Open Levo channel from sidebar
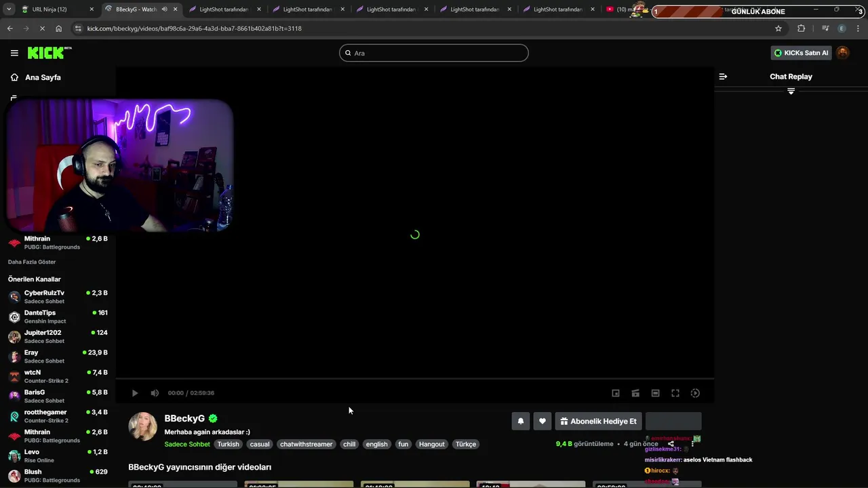This screenshot has width=868, height=488. [58, 455]
